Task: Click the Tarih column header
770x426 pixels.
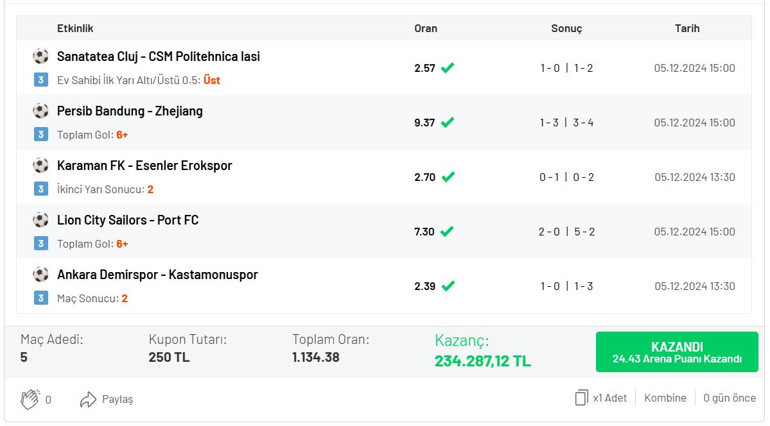Action: point(687,29)
